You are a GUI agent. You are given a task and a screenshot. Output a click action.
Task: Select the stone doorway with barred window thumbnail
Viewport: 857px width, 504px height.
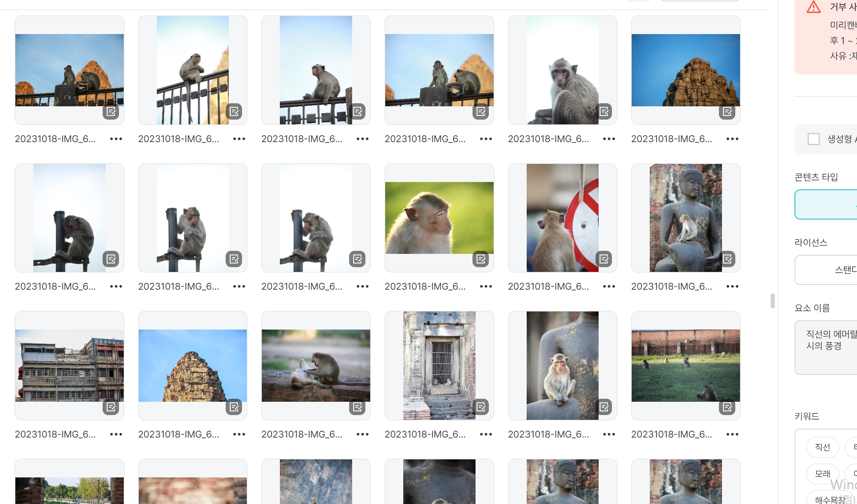click(x=439, y=366)
